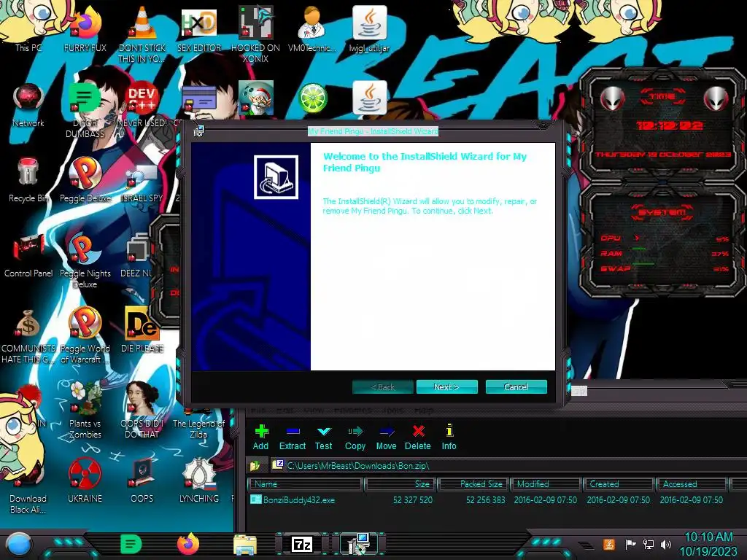Open the Tools menu in 7-Zip

393,411
